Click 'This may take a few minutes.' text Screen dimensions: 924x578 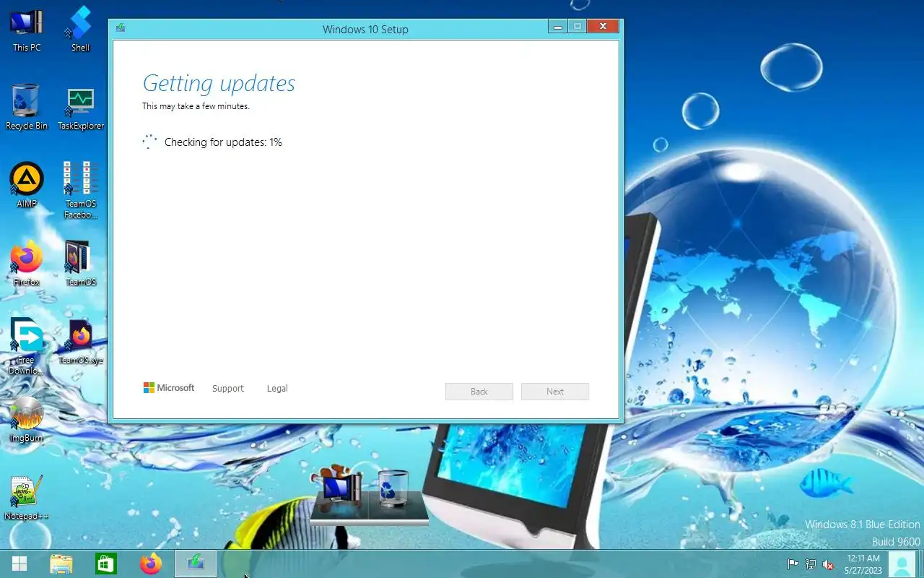pos(196,106)
